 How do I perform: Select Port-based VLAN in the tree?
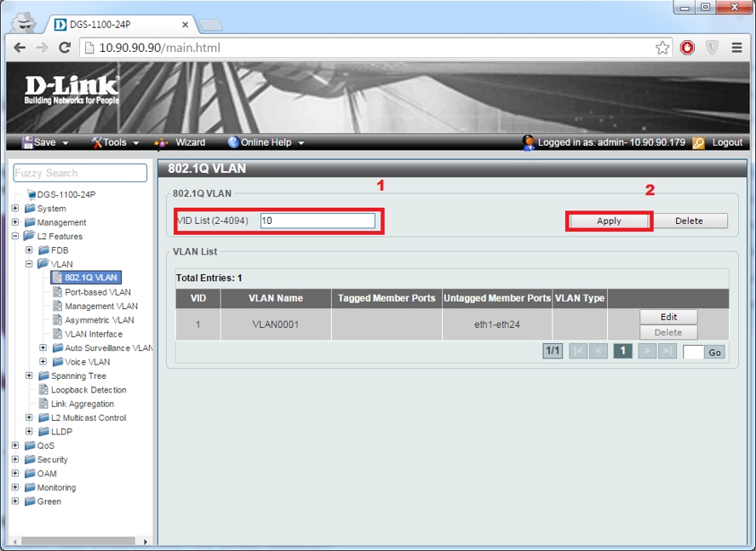[97, 292]
